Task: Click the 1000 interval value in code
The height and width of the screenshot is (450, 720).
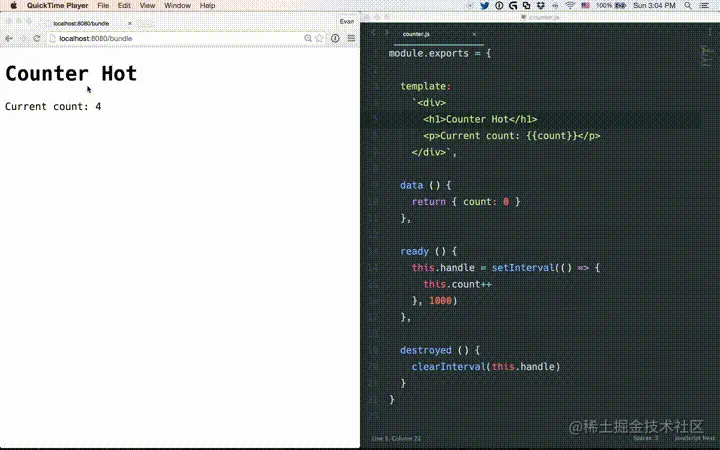Action: [440, 301]
